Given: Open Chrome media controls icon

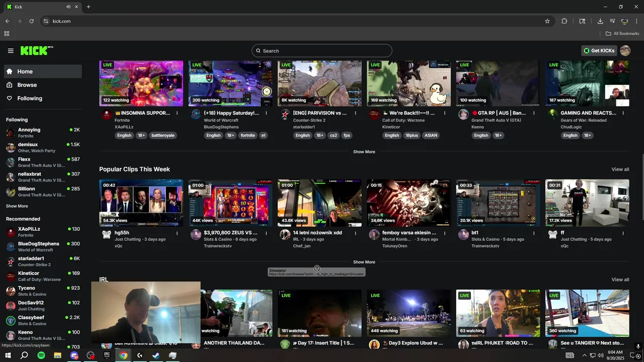Looking at the screenshot, I should tap(612, 21).
